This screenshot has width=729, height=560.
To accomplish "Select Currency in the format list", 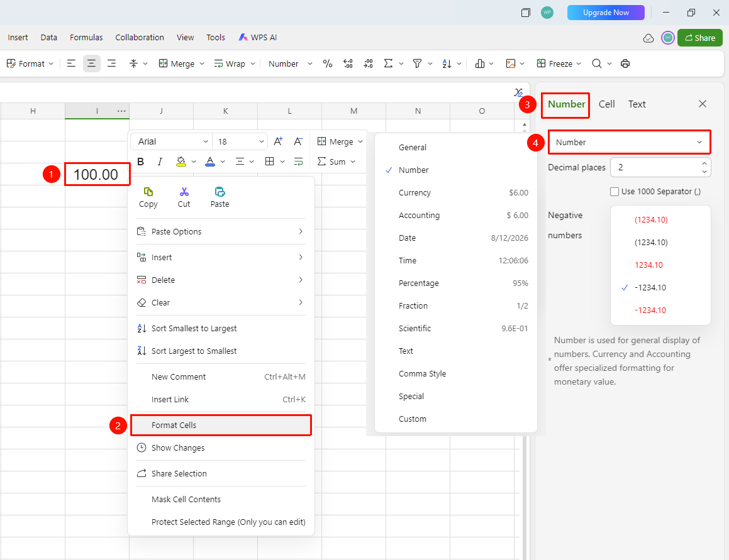I will pos(456,193).
